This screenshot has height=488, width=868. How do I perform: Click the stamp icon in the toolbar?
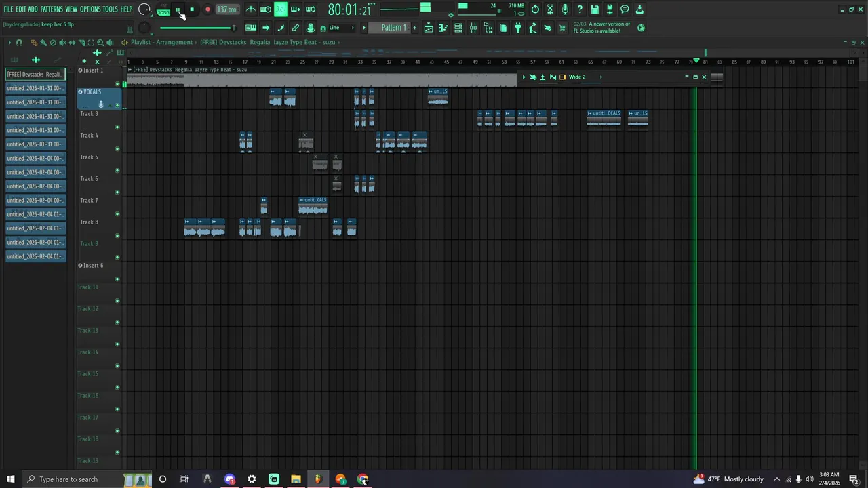[x=310, y=28]
